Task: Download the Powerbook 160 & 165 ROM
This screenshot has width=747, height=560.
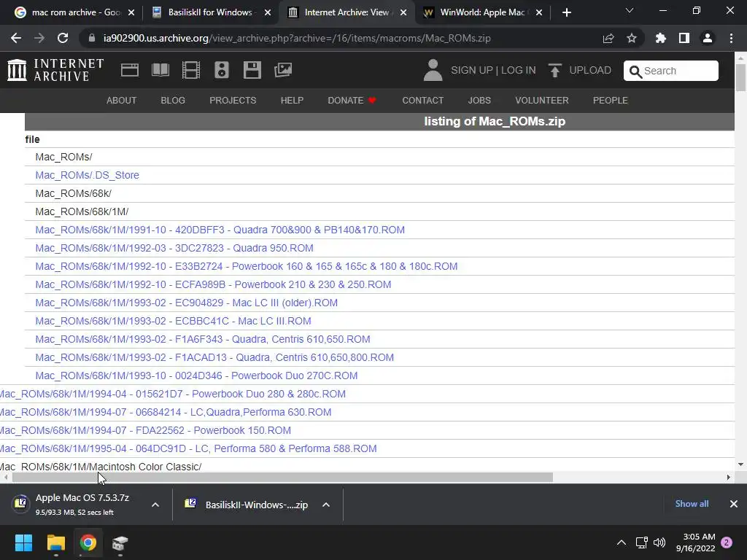Action: click(247, 266)
